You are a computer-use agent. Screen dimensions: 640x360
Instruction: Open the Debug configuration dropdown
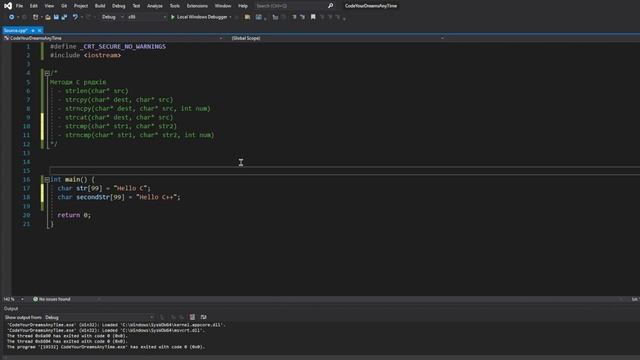coord(112,17)
